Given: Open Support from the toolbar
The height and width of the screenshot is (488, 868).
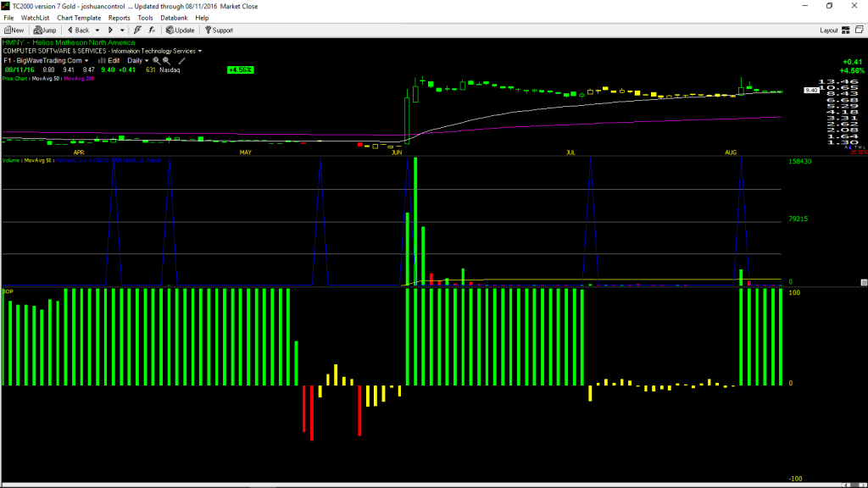Looking at the screenshot, I should (220, 30).
